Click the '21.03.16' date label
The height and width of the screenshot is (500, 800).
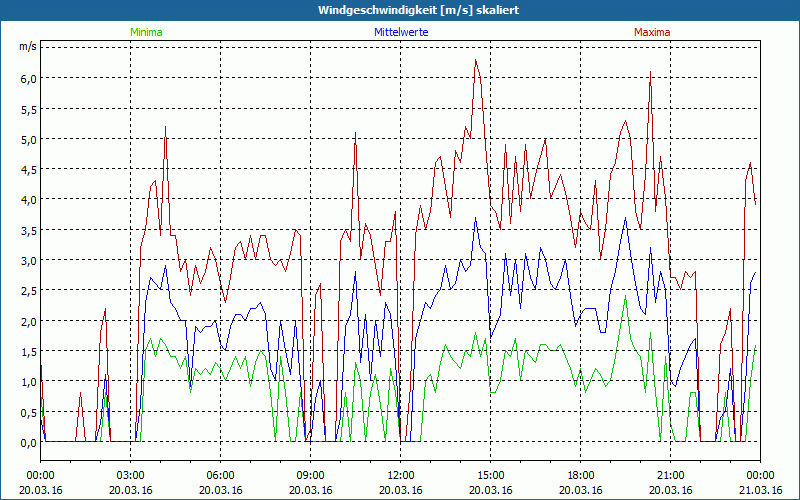coord(760,490)
